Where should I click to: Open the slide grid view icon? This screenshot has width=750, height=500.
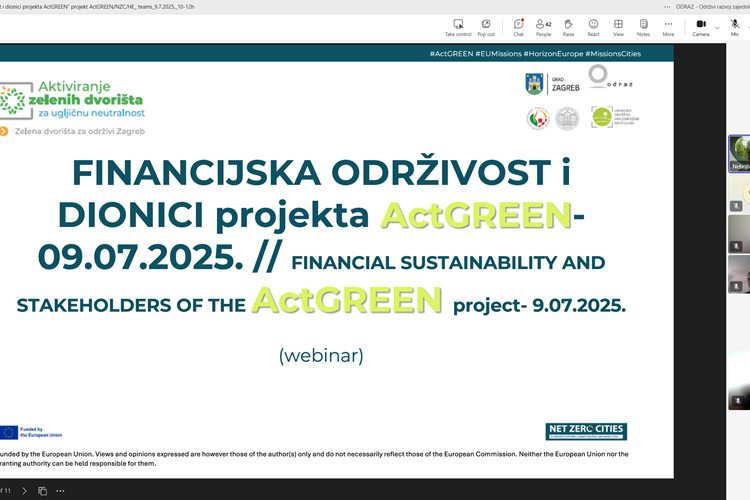coord(42,490)
